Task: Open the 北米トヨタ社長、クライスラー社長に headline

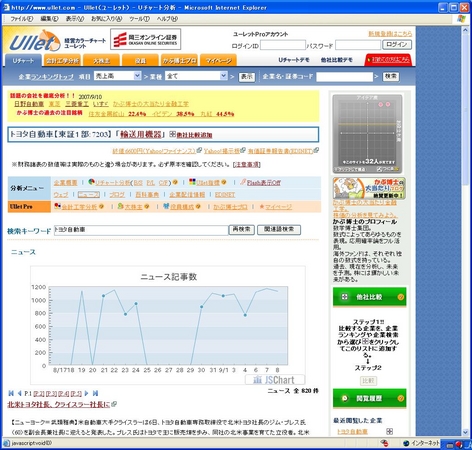Action: pyautogui.click(x=59, y=404)
